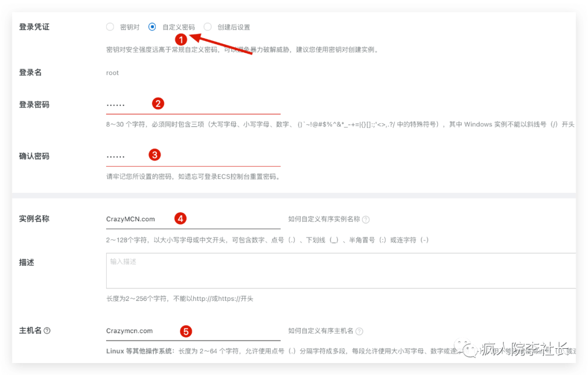Click the red circle marker number 3
The image size is (588, 375).
(155, 155)
